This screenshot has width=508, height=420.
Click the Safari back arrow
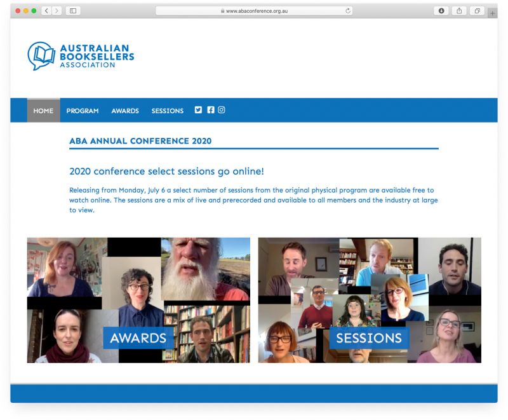[x=46, y=11]
